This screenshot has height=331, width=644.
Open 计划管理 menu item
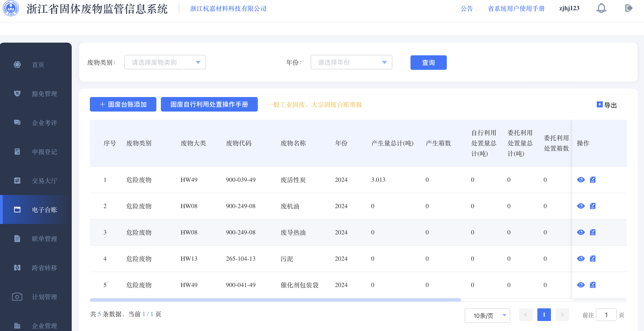point(44,297)
